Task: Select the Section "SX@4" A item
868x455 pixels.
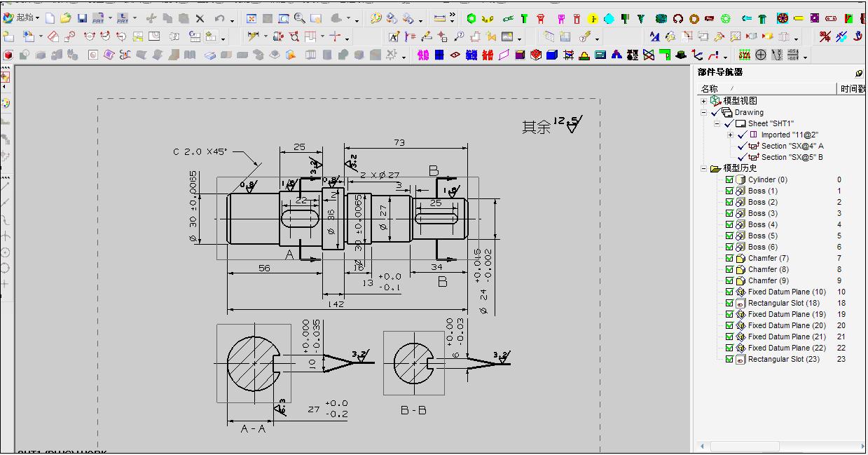Action: tap(792, 146)
